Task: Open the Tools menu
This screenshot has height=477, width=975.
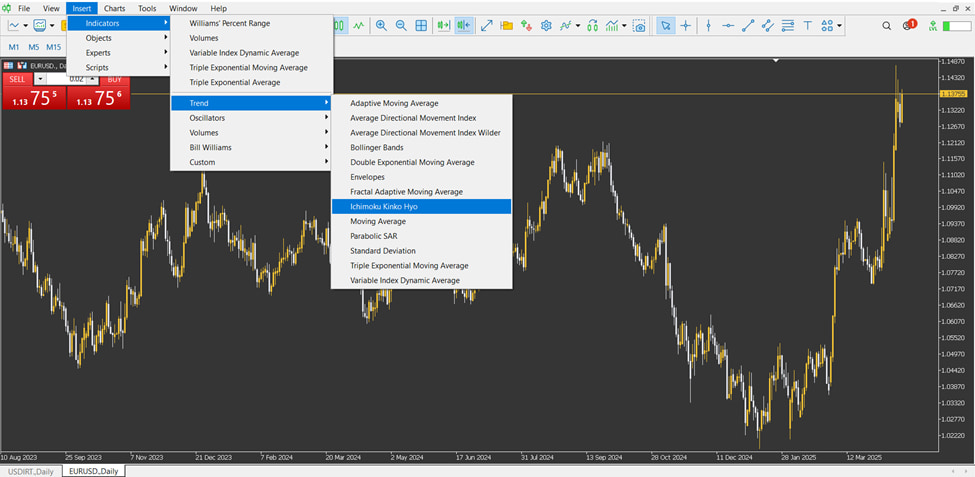Action: [147, 9]
